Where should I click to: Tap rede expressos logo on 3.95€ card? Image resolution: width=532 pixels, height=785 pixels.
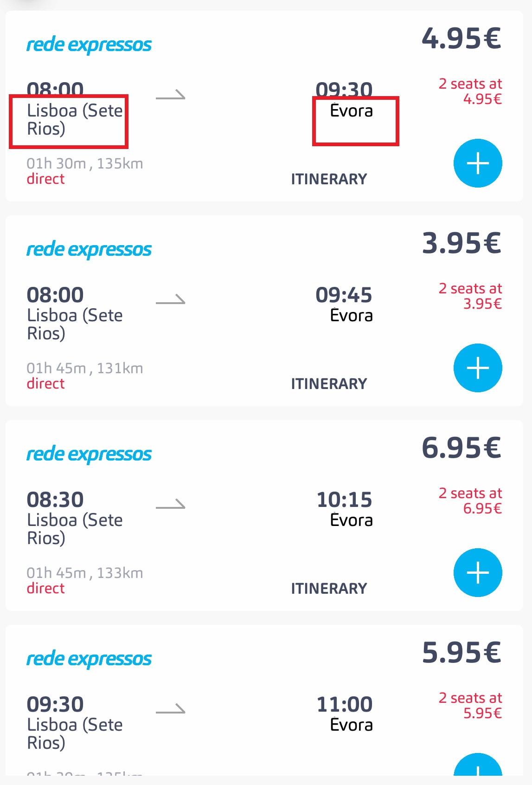tap(89, 250)
